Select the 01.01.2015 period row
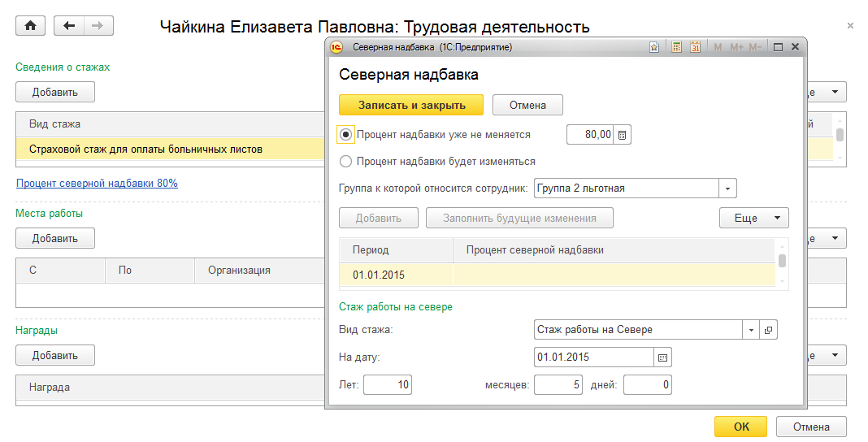The image size is (868, 442). 379,275
